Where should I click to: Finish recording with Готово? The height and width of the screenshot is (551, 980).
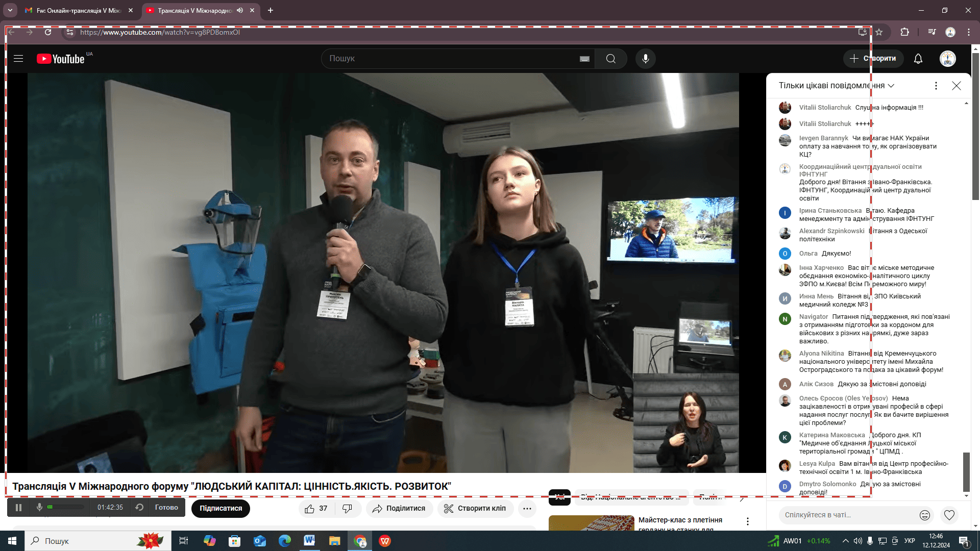coord(166,508)
